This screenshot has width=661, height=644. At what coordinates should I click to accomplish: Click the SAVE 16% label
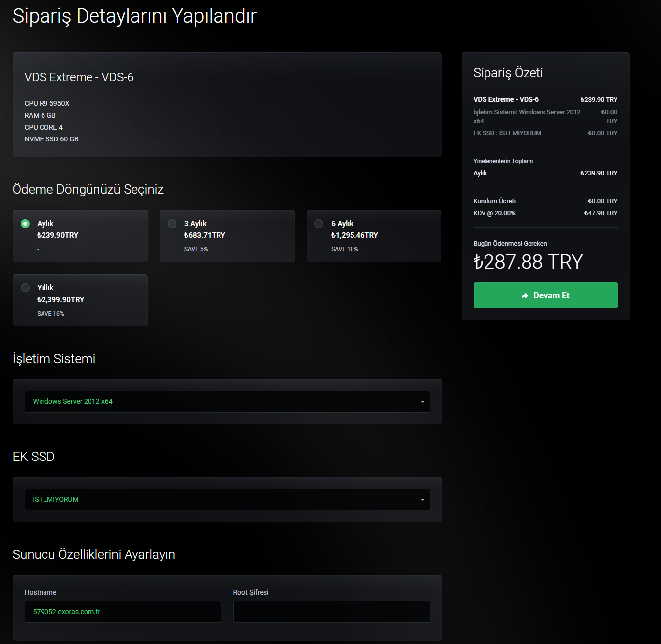[50, 314]
